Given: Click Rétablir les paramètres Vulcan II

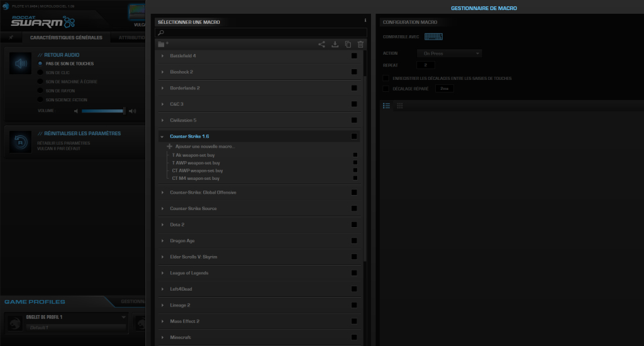Looking at the screenshot, I should [64, 146].
